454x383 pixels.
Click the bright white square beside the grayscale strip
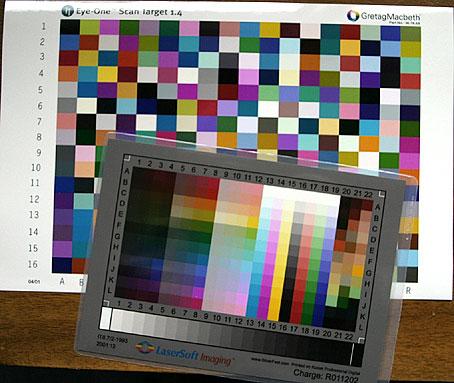pyautogui.click(x=105, y=318)
